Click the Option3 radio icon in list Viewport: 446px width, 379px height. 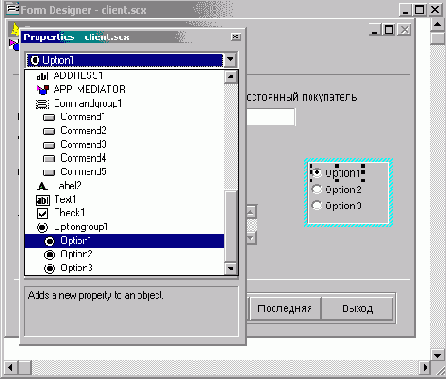50,268
